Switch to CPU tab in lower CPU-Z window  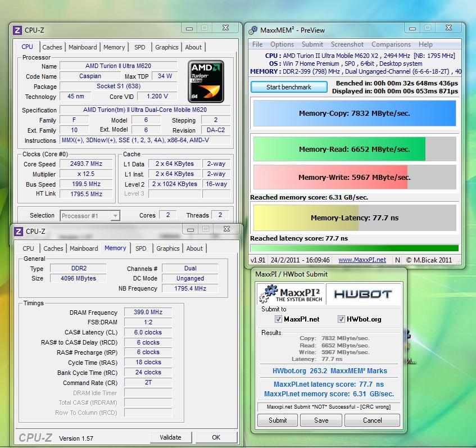28,248
